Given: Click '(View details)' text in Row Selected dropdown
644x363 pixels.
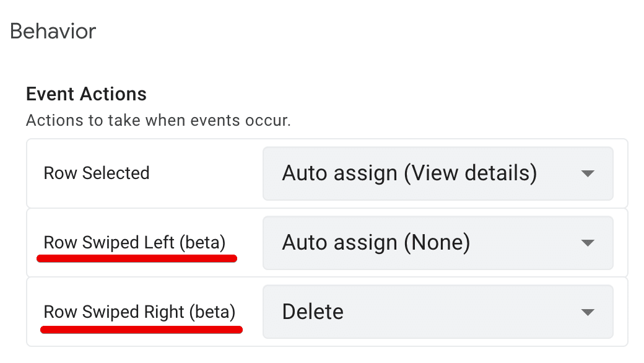Looking at the screenshot, I should click(x=470, y=173).
